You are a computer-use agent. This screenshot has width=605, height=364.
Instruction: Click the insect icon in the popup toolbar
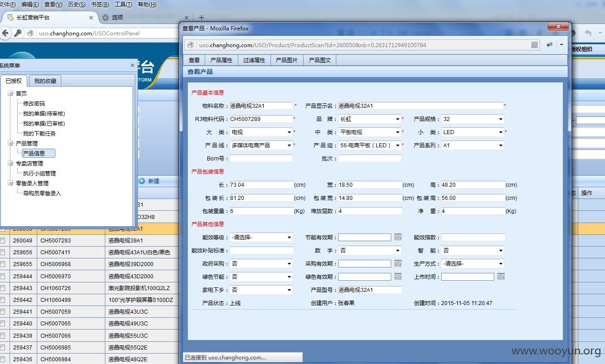(550, 45)
